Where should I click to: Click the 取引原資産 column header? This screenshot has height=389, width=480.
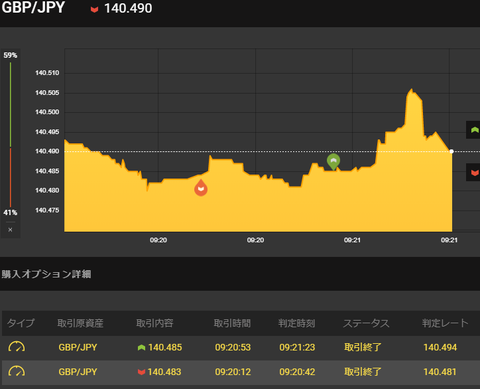click(x=80, y=323)
